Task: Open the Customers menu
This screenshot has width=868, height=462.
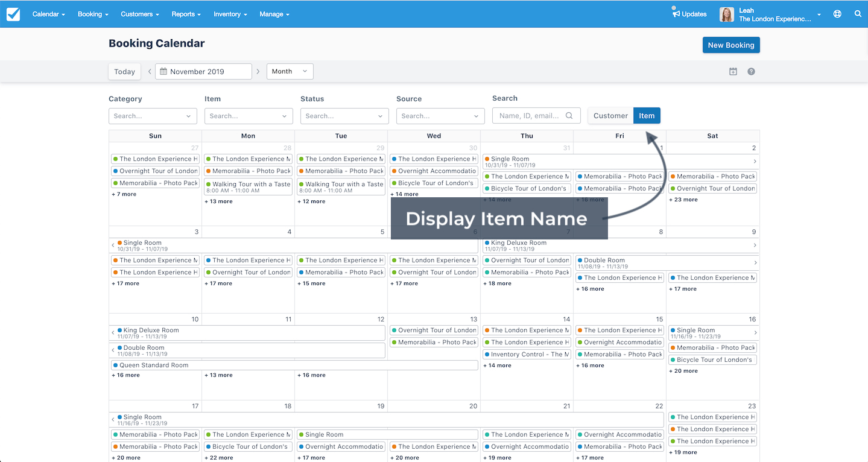Action: [140, 14]
